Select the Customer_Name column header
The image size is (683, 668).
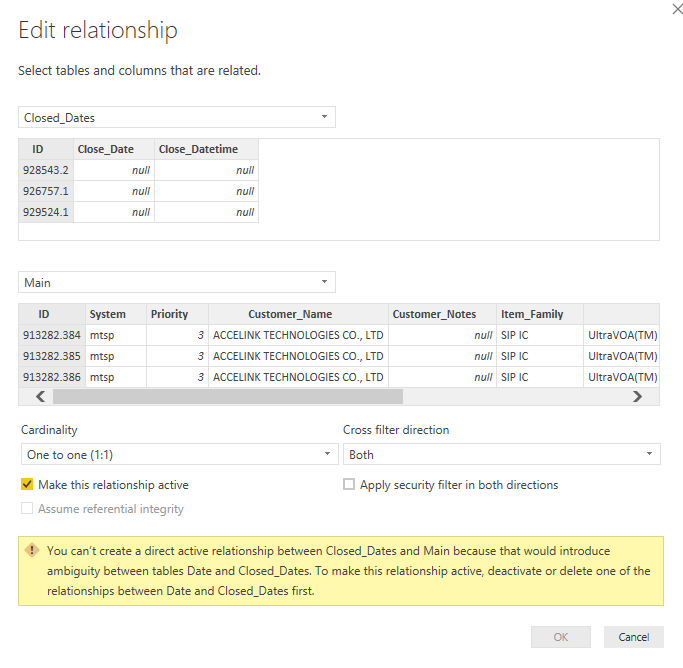[x=298, y=314]
